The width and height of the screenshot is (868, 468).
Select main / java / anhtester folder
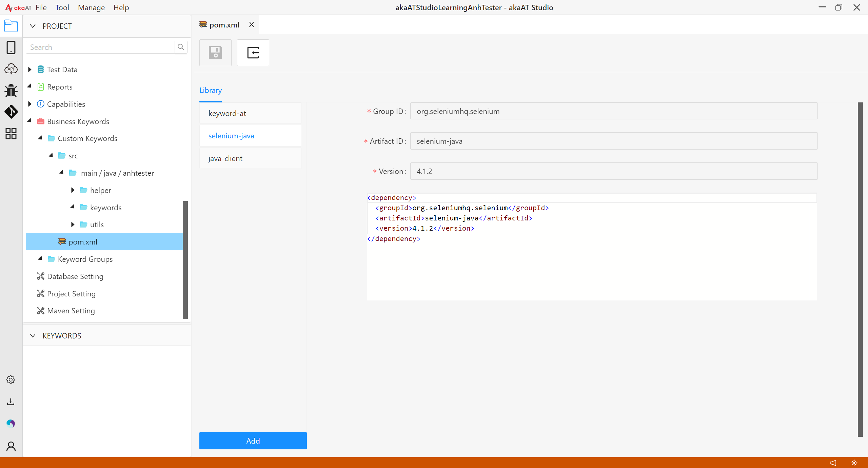pyautogui.click(x=117, y=173)
